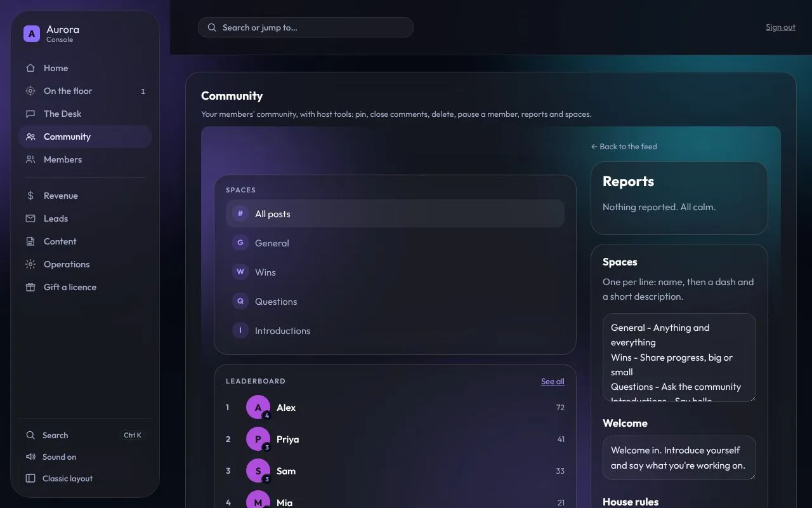The image size is (812, 508).
Task: Click Alex's avatar in the leaderboard
Action: (258, 408)
